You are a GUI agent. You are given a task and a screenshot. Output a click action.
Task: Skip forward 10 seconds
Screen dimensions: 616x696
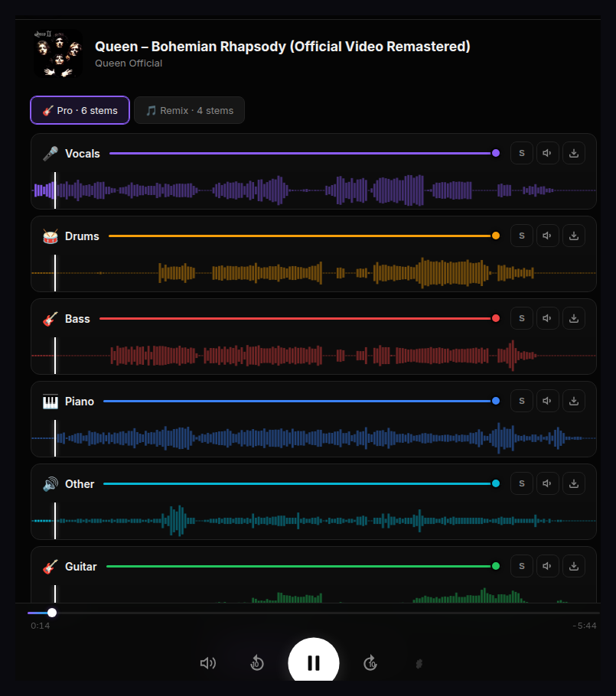[370, 663]
